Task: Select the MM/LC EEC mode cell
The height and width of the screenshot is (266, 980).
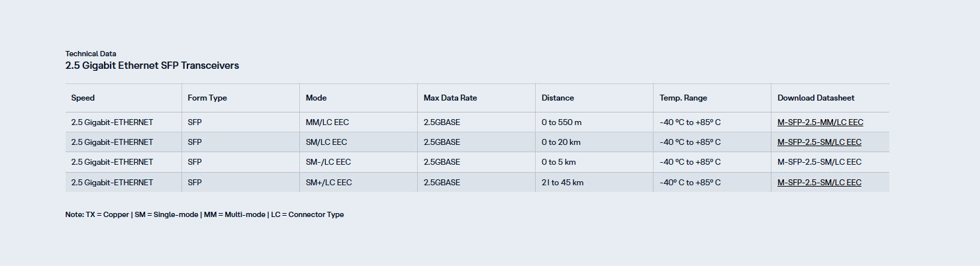Action: [326, 122]
